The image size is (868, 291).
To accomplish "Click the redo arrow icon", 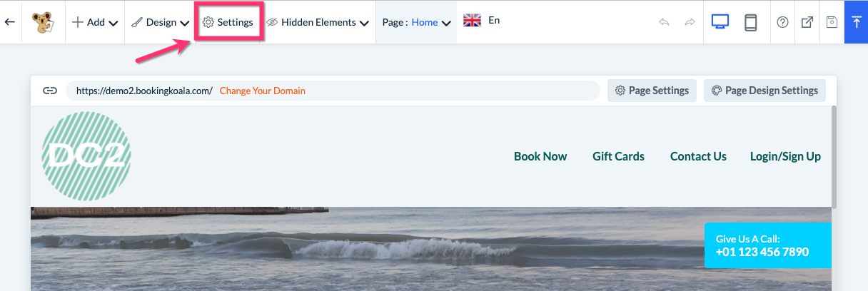I will click(x=690, y=22).
